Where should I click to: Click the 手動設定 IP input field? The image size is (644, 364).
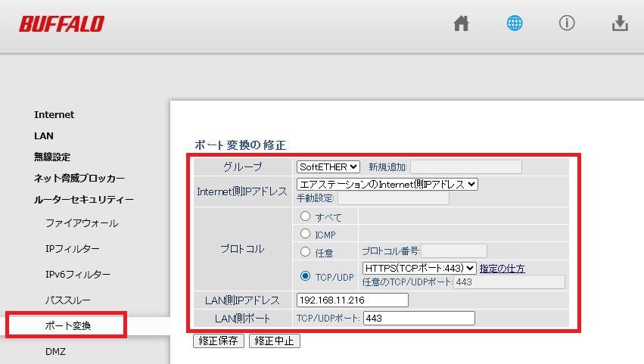pos(394,198)
